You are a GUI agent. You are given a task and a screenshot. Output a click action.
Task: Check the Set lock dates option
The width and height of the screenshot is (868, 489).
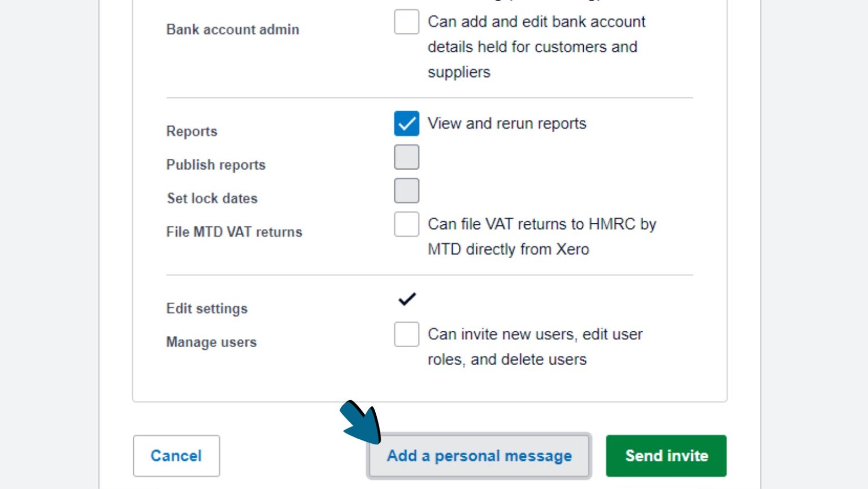click(x=406, y=191)
